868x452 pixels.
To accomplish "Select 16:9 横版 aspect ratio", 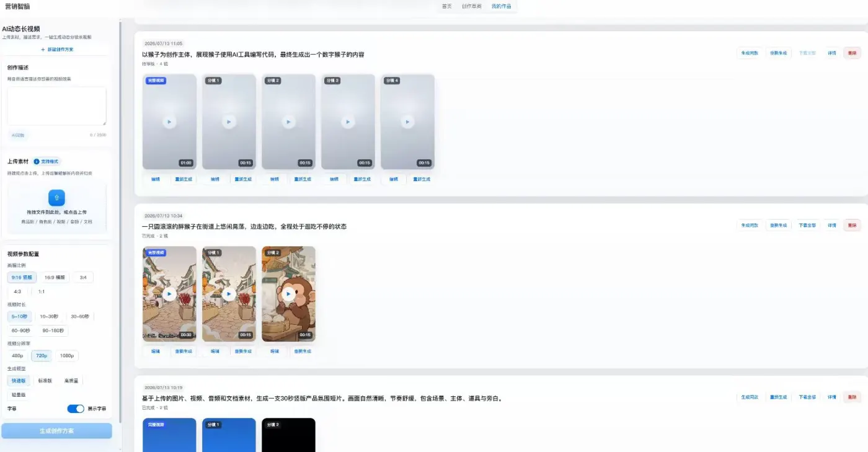I will pyautogui.click(x=55, y=278).
